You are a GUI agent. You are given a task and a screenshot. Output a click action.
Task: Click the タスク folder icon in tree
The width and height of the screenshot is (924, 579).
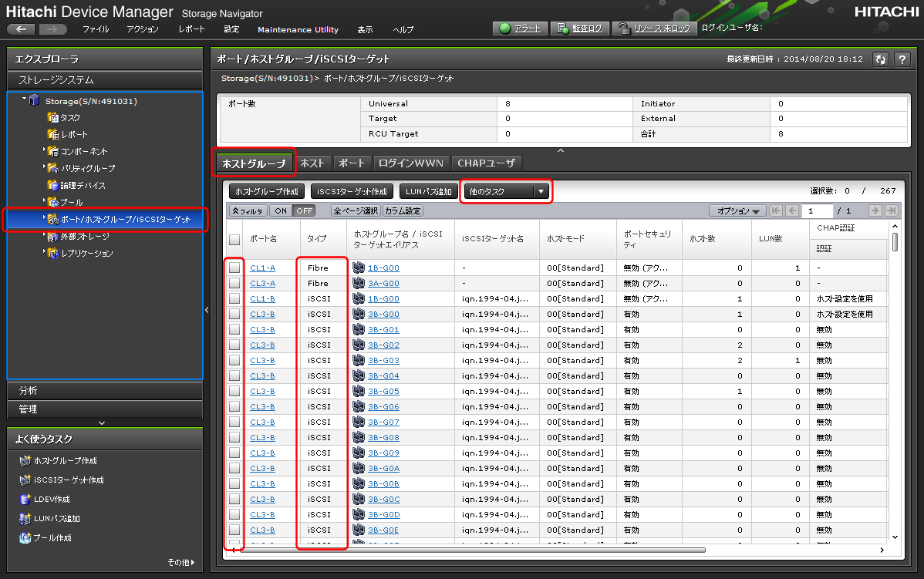[x=52, y=117]
